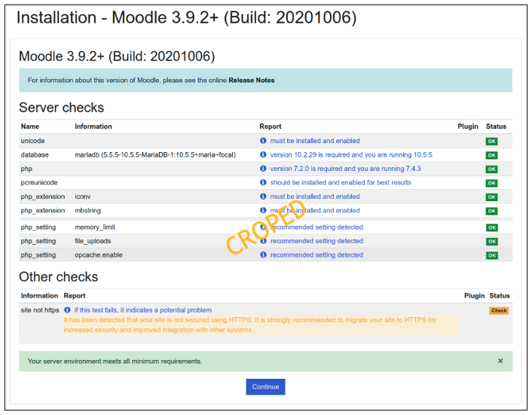Click the Continue button
Image resolution: width=532 pixels, height=415 pixels.
coord(265,387)
